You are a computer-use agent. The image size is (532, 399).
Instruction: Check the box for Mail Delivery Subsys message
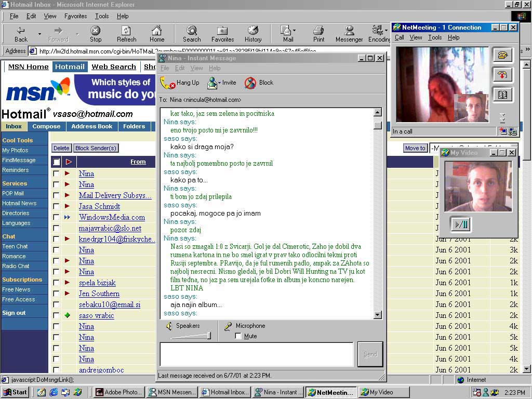(x=56, y=195)
